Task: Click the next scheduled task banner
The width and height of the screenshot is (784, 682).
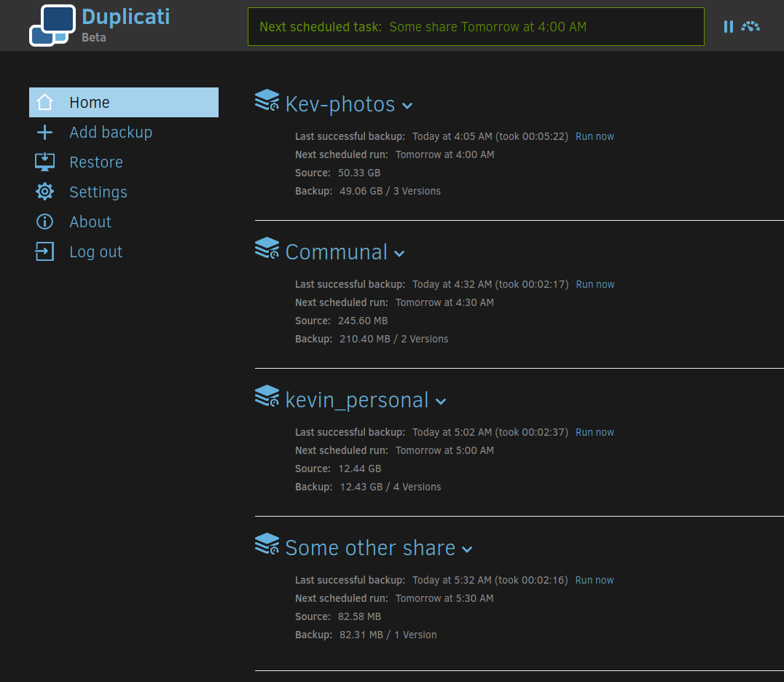Action: tap(476, 27)
